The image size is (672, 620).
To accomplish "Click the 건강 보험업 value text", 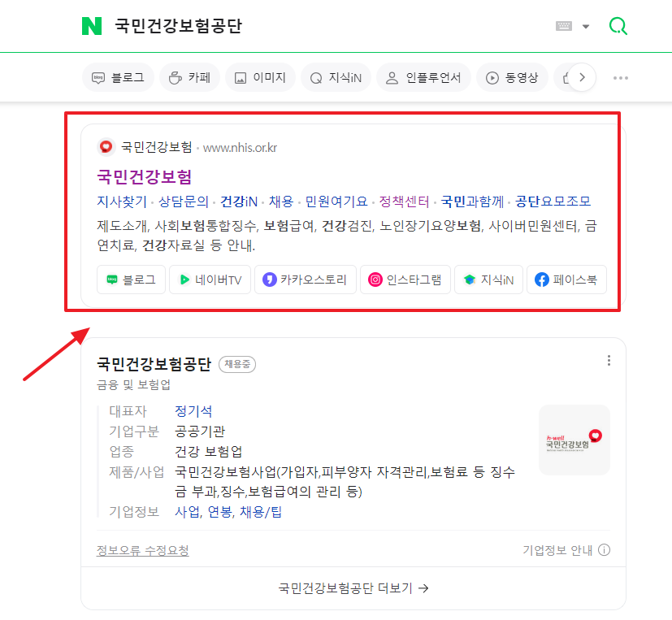I will (209, 452).
